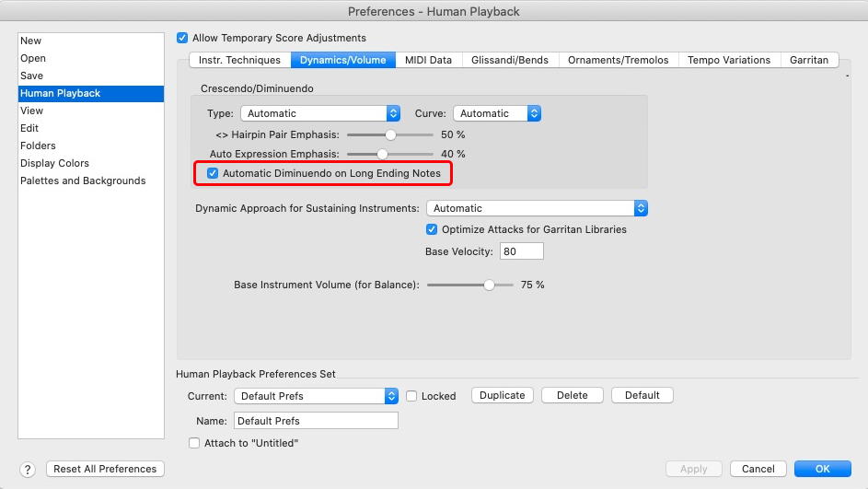The image size is (868, 489).
Task: Click the Hairpin Pair Emphasis slider handle
Action: [390, 134]
